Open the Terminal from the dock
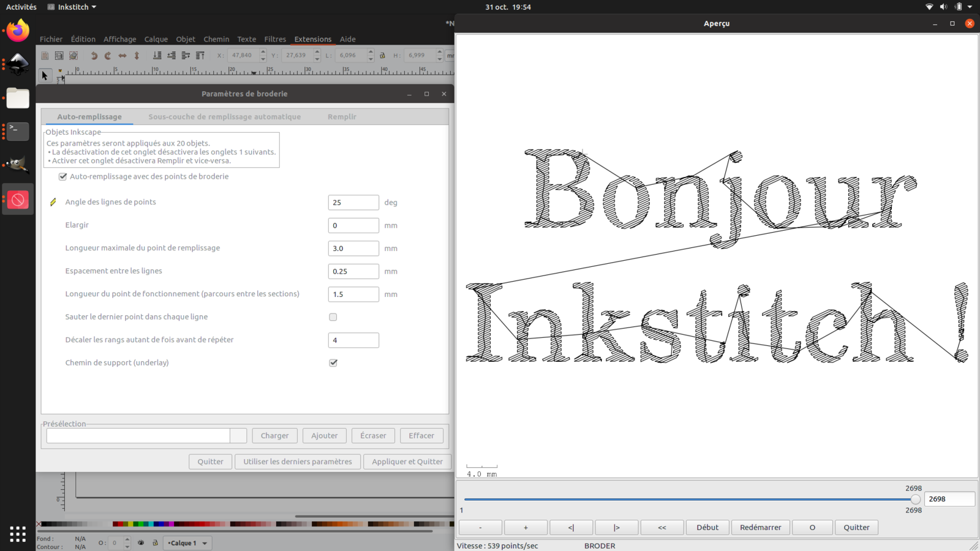This screenshot has height=551, width=980. pos(18,131)
